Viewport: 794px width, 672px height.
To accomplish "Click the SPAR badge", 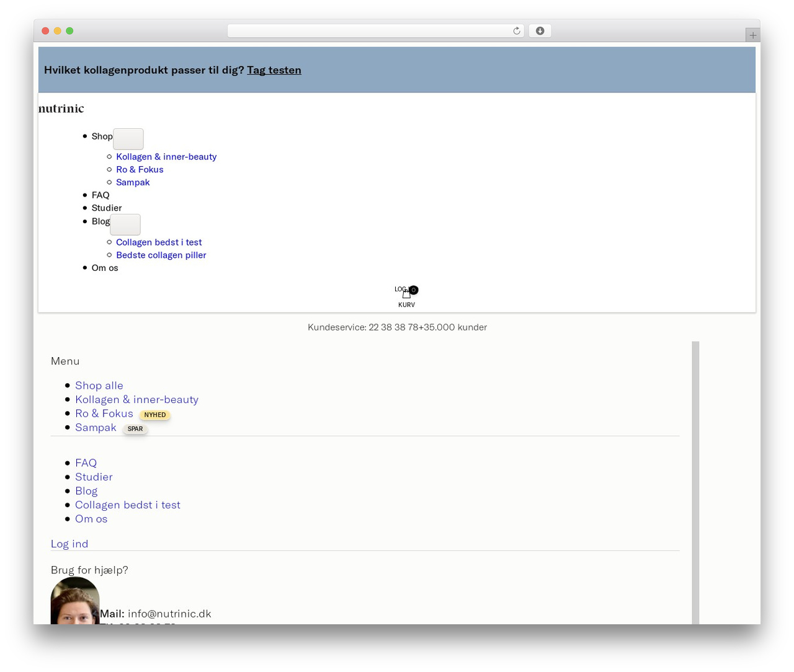I will pyautogui.click(x=135, y=429).
